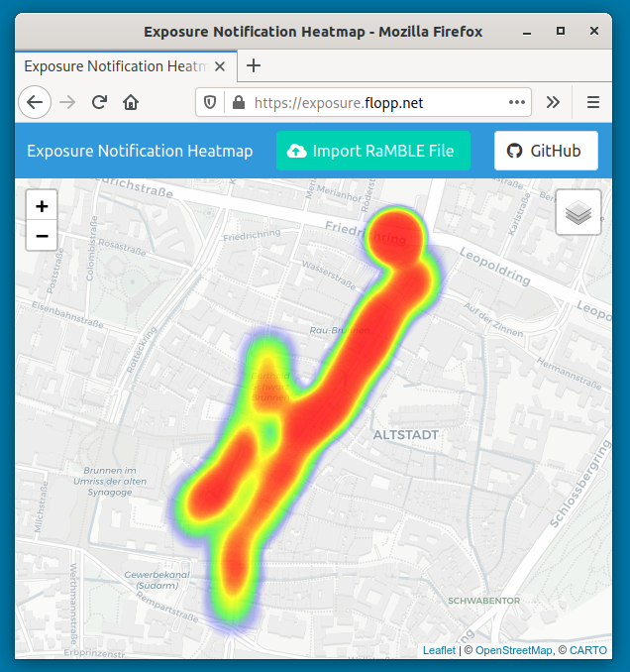Click Brunnen im Umriss der alten Synagoge label
The image size is (630, 672).
110,482
